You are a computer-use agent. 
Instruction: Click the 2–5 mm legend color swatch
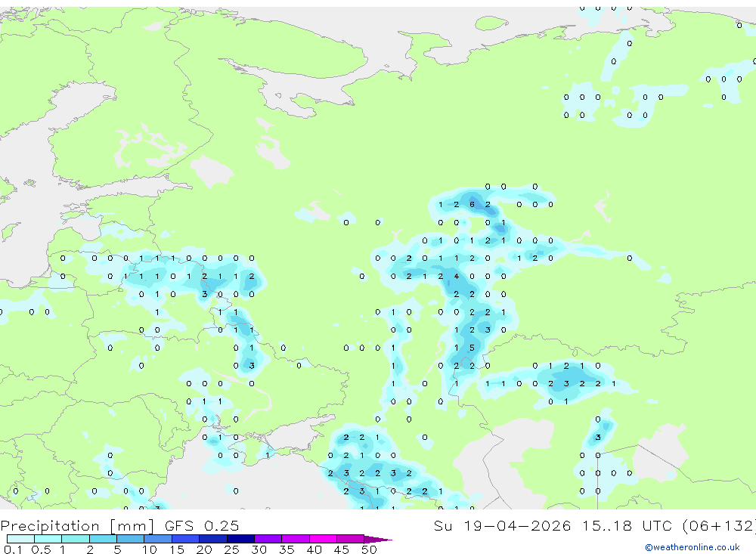click(x=103, y=539)
